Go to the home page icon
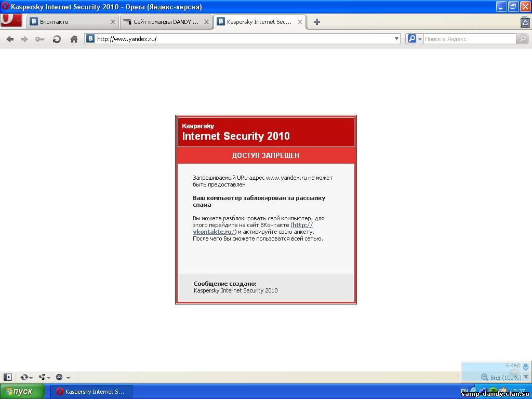This screenshot has height=399, width=532. (x=74, y=39)
